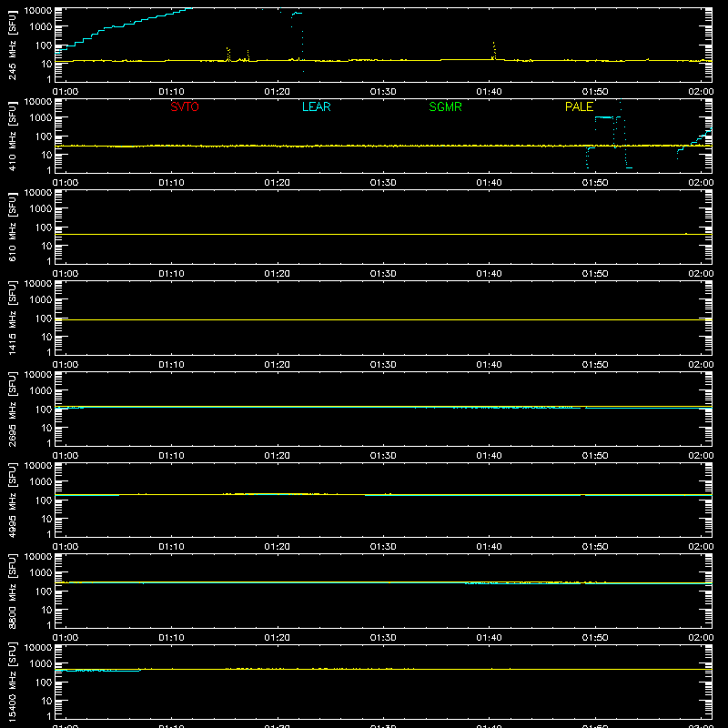Image resolution: width=728 pixels, height=728 pixels.
Task: Click the '15400 MHz [SFU]' axis title
Action: point(12,682)
